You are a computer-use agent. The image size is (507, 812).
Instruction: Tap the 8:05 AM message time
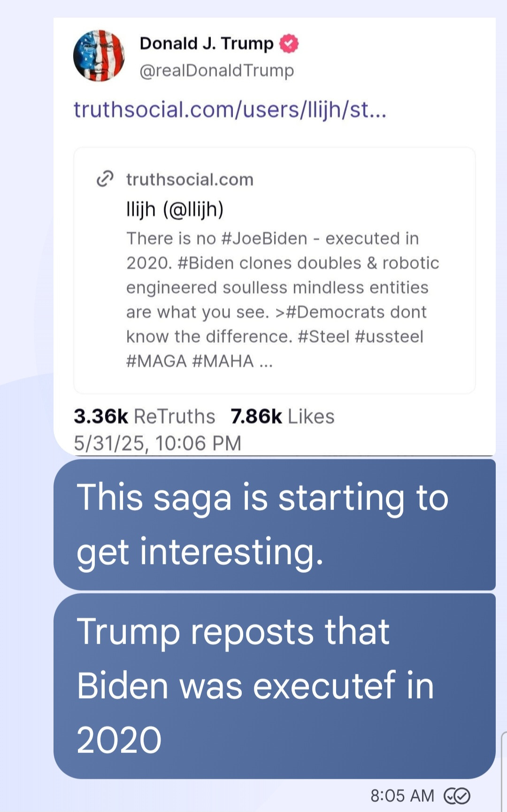pyautogui.click(x=402, y=796)
